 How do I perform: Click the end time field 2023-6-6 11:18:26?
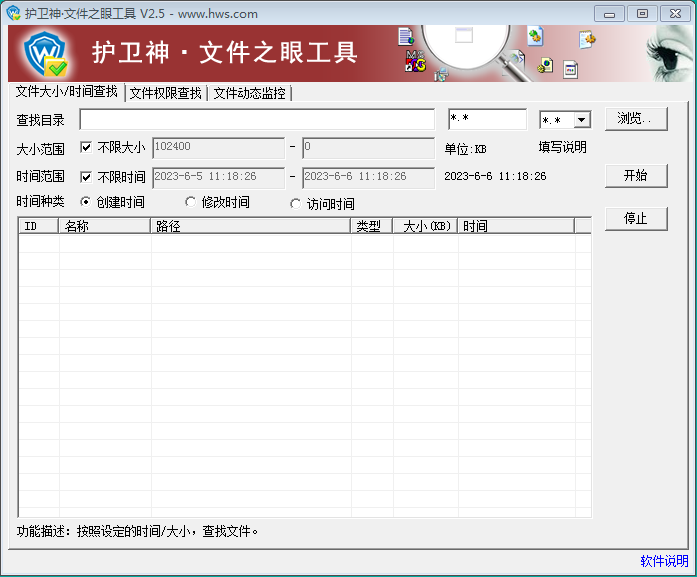[x=369, y=178]
